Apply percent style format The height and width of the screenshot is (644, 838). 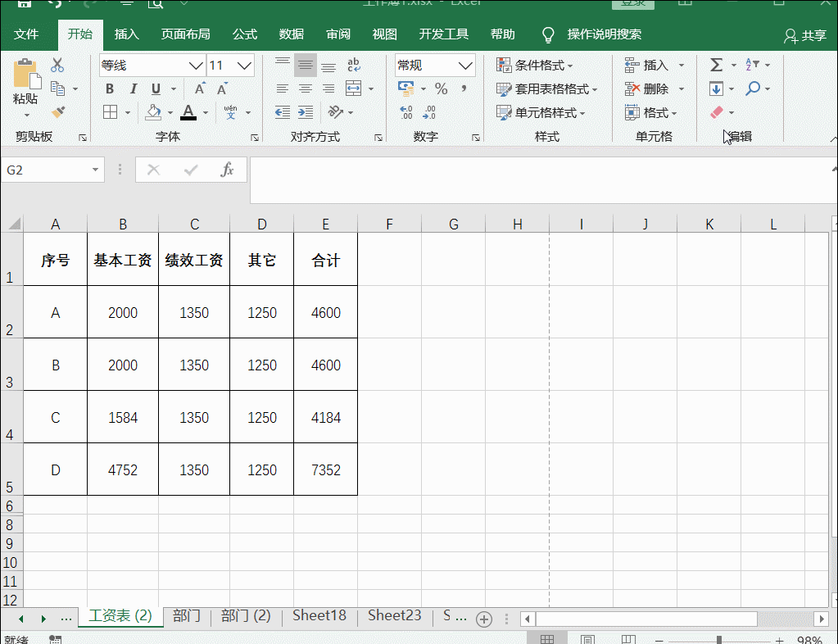441,88
